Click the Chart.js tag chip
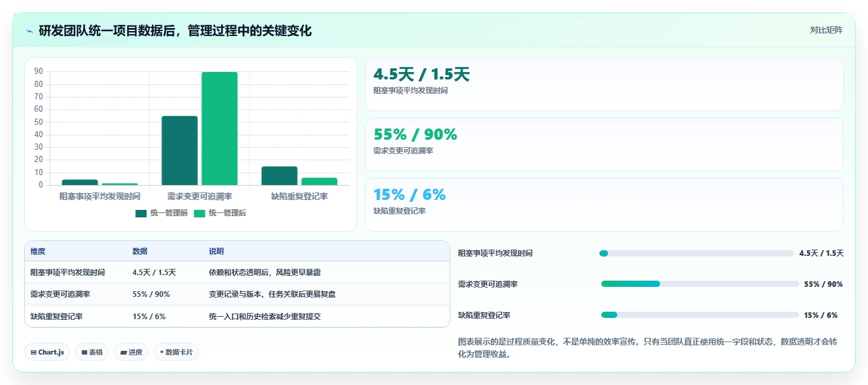The width and height of the screenshot is (868, 385). point(47,352)
